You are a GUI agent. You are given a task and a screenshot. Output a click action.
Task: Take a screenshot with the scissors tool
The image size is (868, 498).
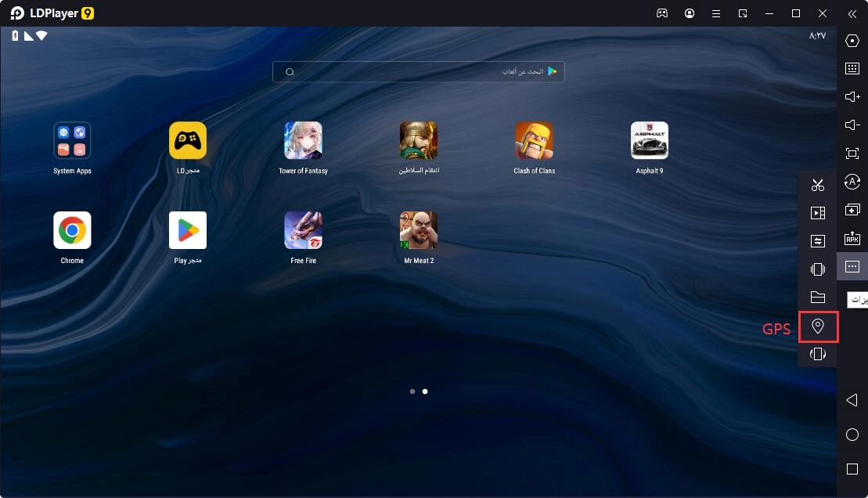818,185
